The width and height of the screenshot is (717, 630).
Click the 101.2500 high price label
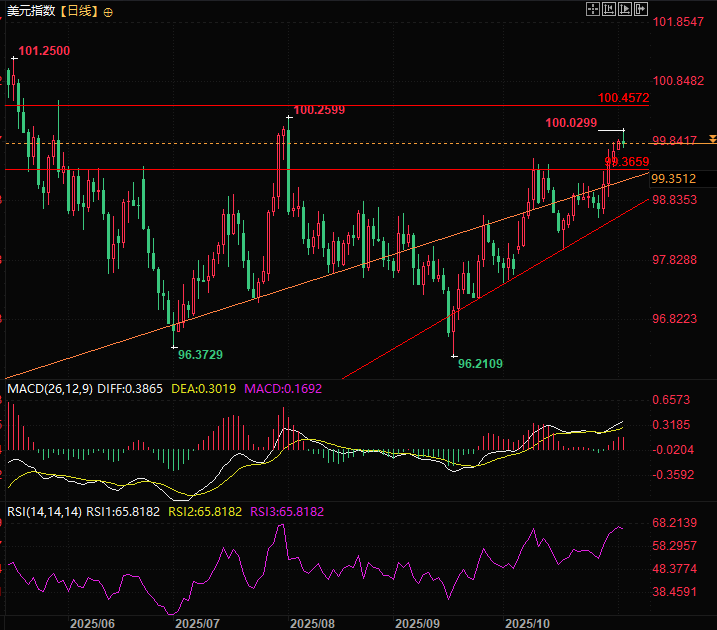[x=44, y=50]
